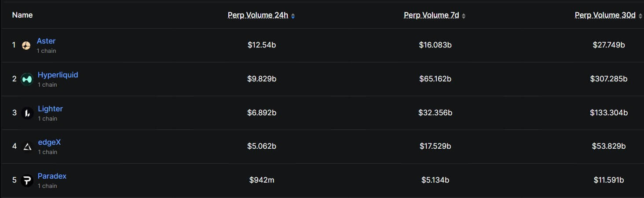Viewport: 644px width, 198px height.
Task: Click the Lighter protocol logo icon
Action: tap(27, 113)
